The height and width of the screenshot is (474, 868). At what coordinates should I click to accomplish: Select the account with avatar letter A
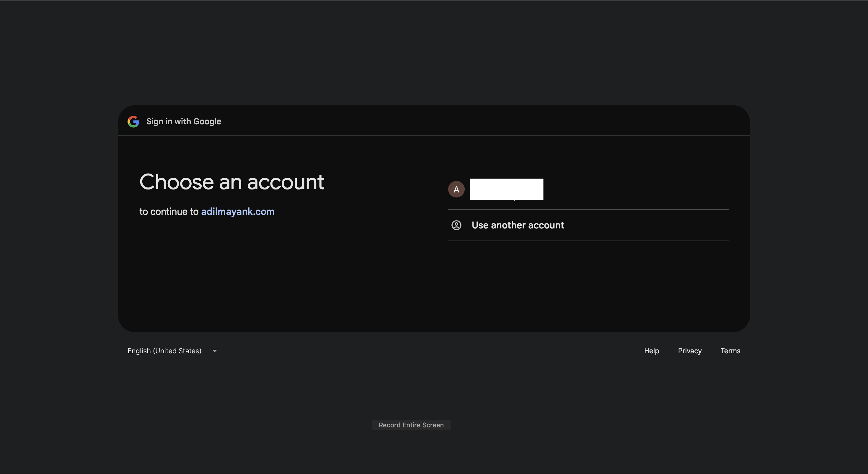tap(588, 189)
